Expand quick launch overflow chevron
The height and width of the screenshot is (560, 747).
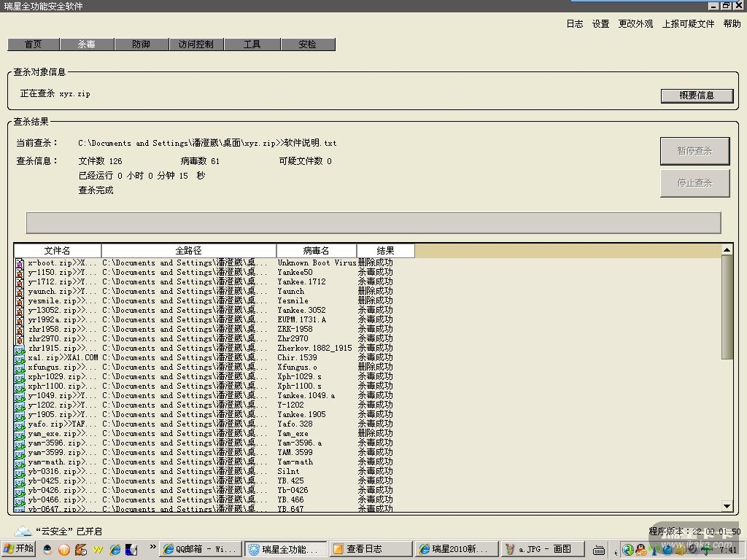pyautogui.click(x=152, y=547)
